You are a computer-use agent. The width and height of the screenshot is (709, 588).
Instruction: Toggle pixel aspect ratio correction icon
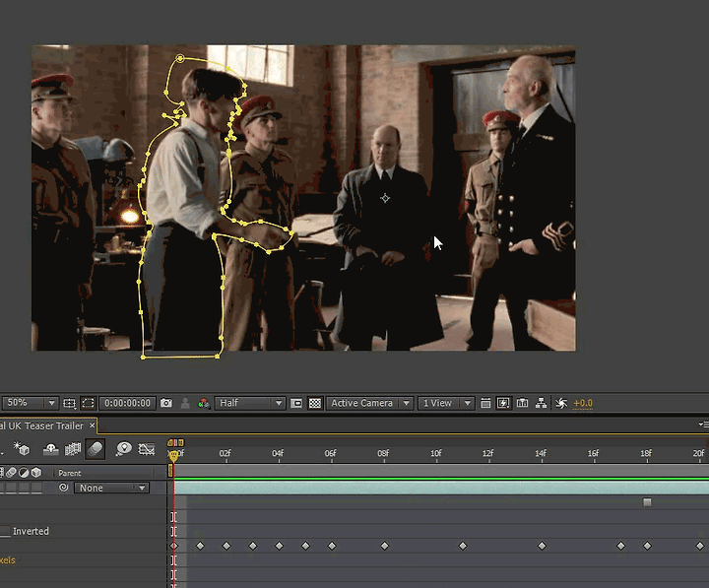[x=485, y=403]
